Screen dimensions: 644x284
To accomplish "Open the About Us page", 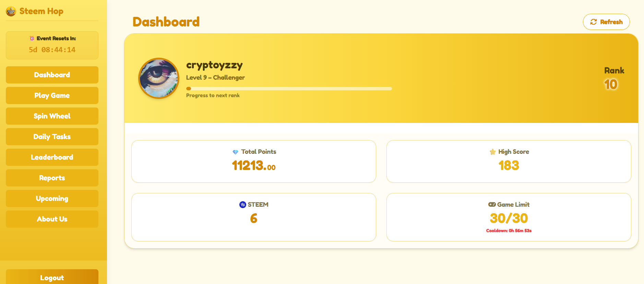I will [x=52, y=219].
